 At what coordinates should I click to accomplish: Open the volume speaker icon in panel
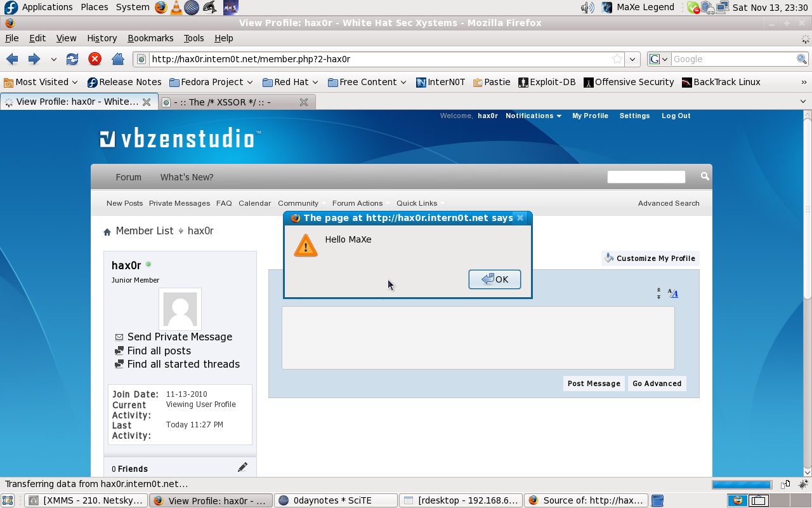(x=587, y=8)
